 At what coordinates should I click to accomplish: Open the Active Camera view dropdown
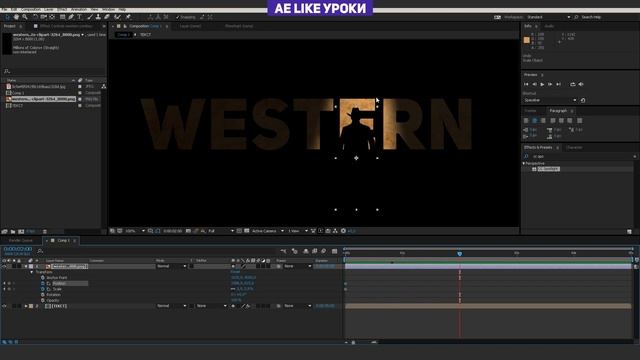point(267,231)
